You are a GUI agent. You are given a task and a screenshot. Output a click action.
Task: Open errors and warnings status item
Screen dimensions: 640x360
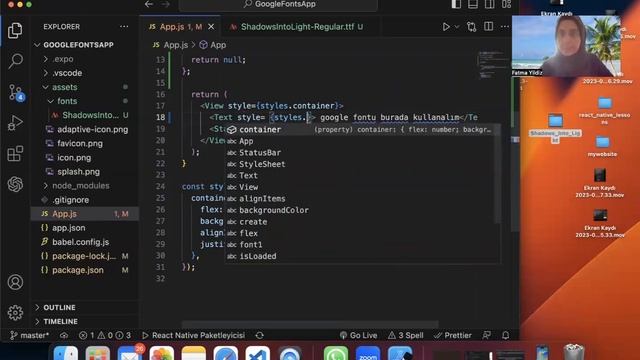(x=105, y=335)
